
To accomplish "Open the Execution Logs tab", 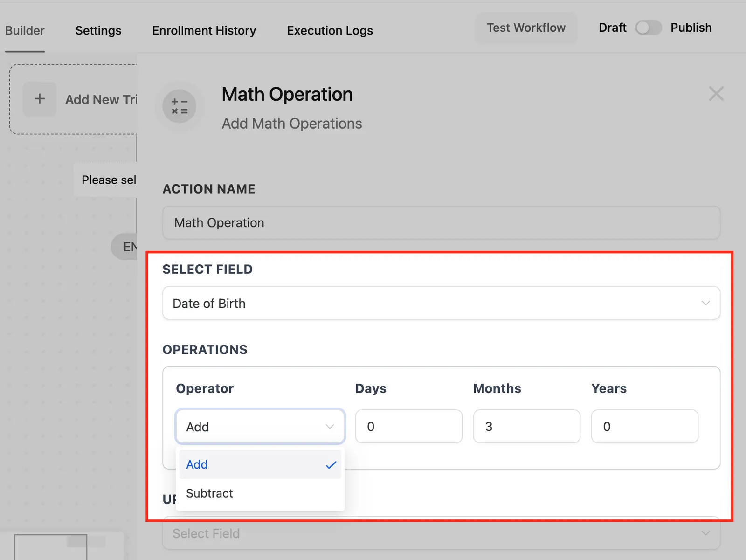I will [x=330, y=31].
